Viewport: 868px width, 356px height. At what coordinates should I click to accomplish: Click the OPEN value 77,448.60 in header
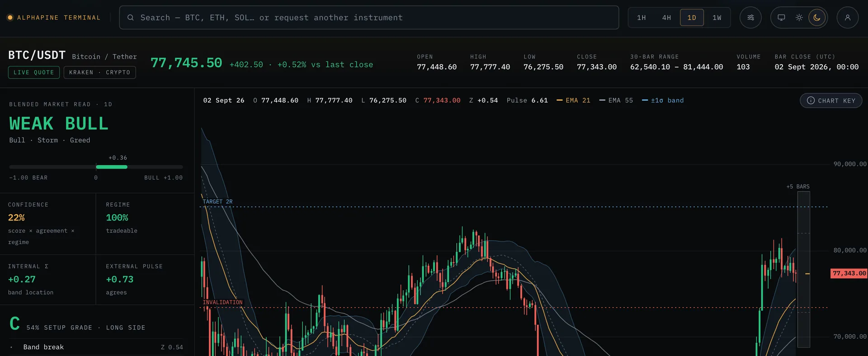tap(437, 67)
